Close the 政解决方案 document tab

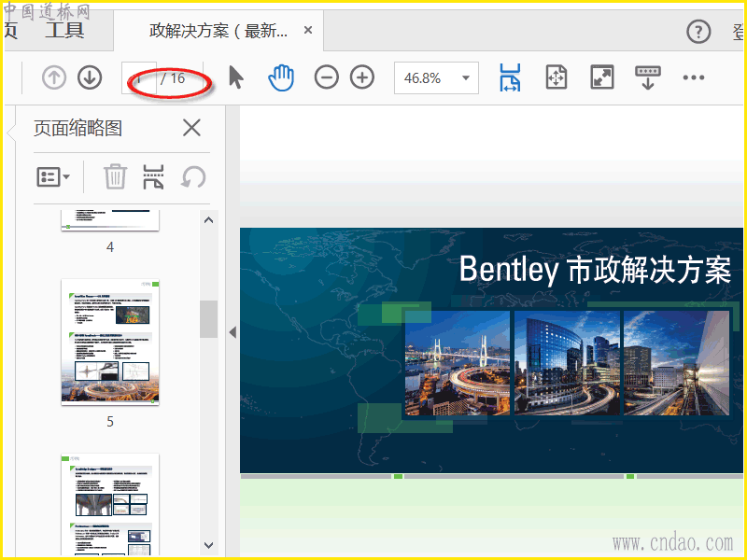(x=308, y=31)
